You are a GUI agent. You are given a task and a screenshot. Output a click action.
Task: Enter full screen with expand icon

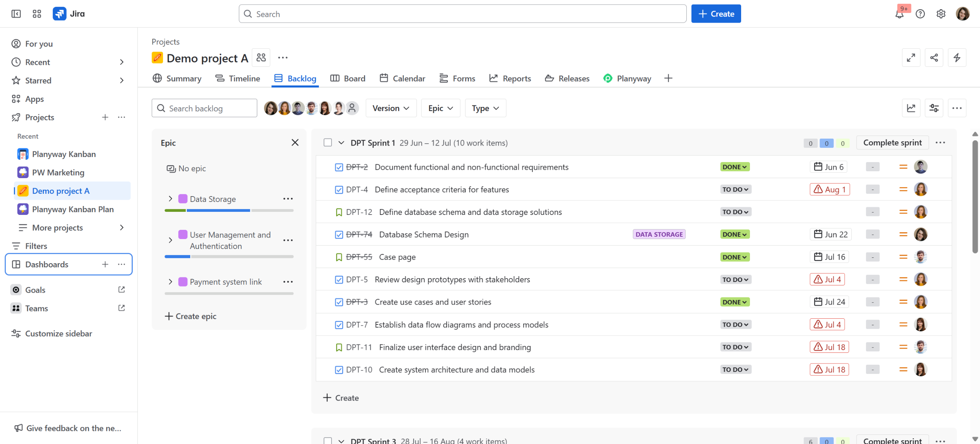911,57
